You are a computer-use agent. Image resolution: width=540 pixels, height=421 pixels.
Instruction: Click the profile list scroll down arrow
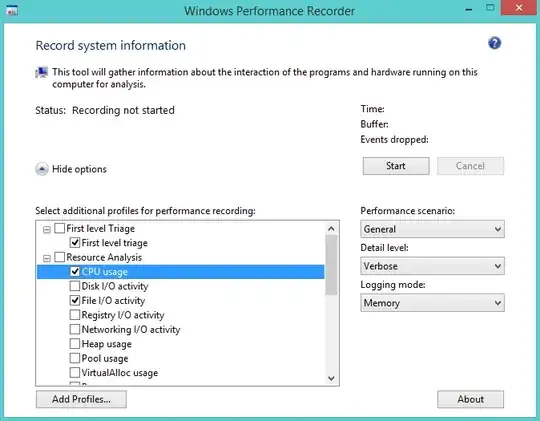(331, 378)
